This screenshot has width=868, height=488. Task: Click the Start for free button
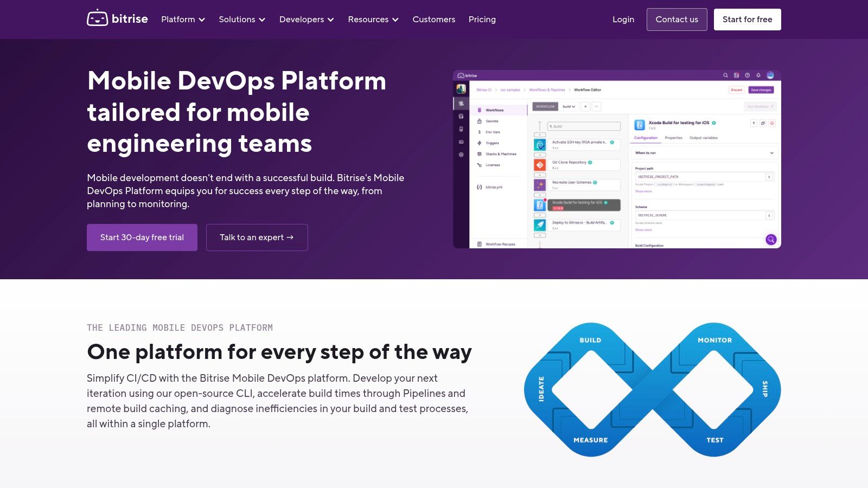click(x=748, y=20)
